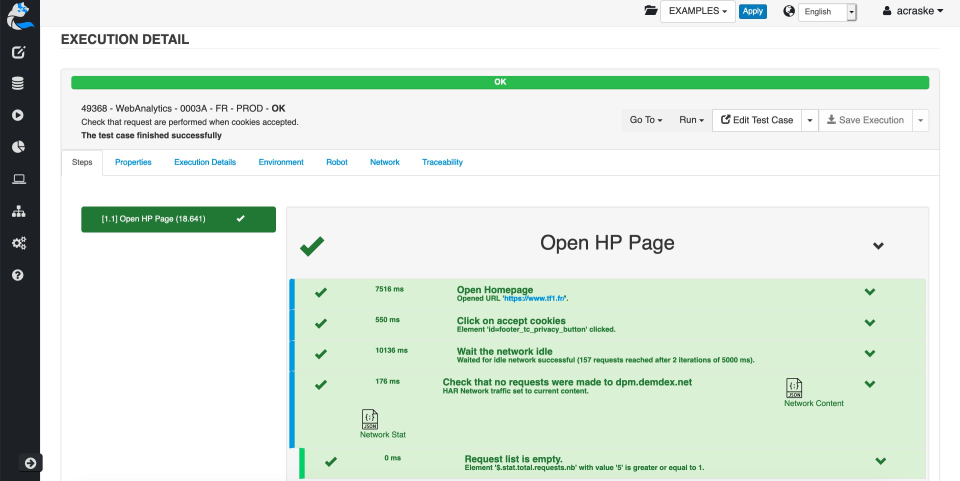
Task: Click the 550 ms duration
Action: point(387,319)
